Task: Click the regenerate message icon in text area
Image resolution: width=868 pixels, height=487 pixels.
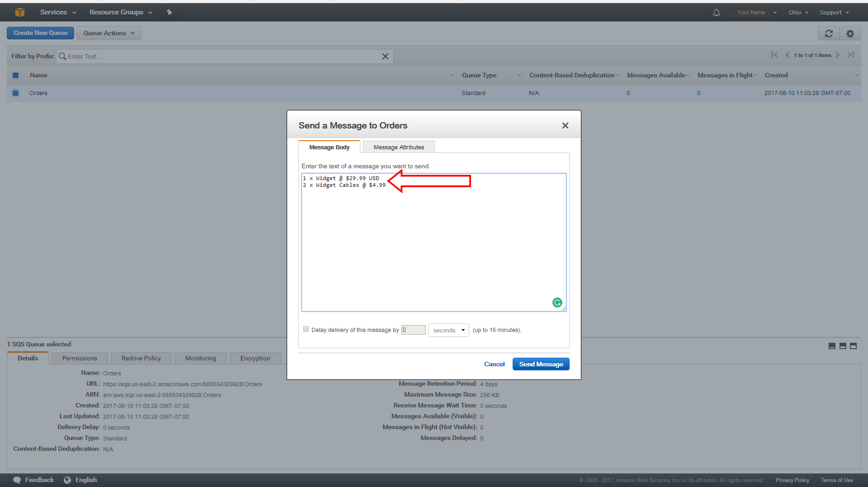Action: pyautogui.click(x=554, y=302)
